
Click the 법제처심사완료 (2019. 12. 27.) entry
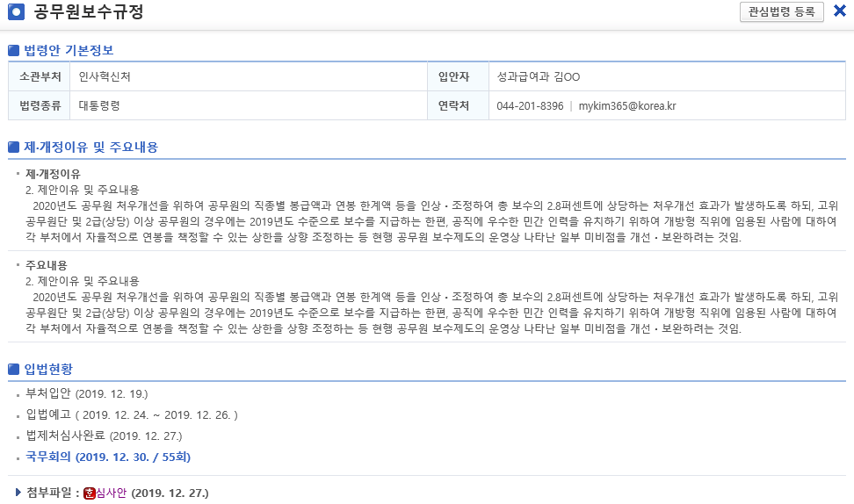click(x=104, y=436)
